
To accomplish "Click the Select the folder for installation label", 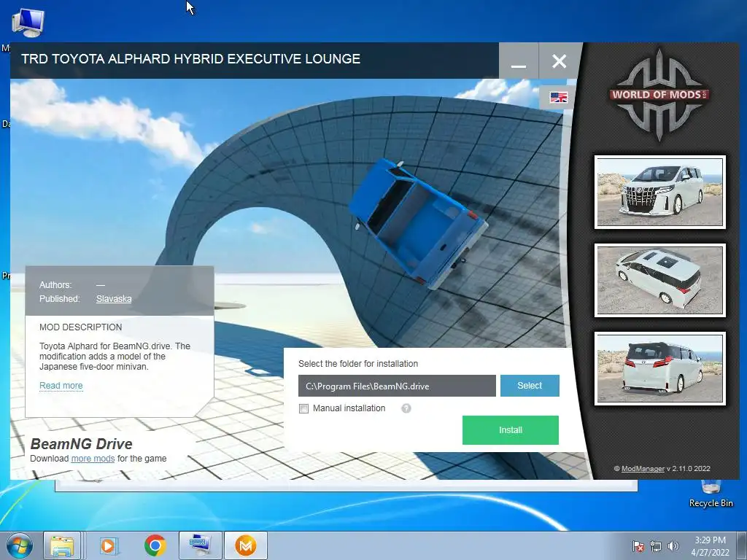I will (x=358, y=364).
